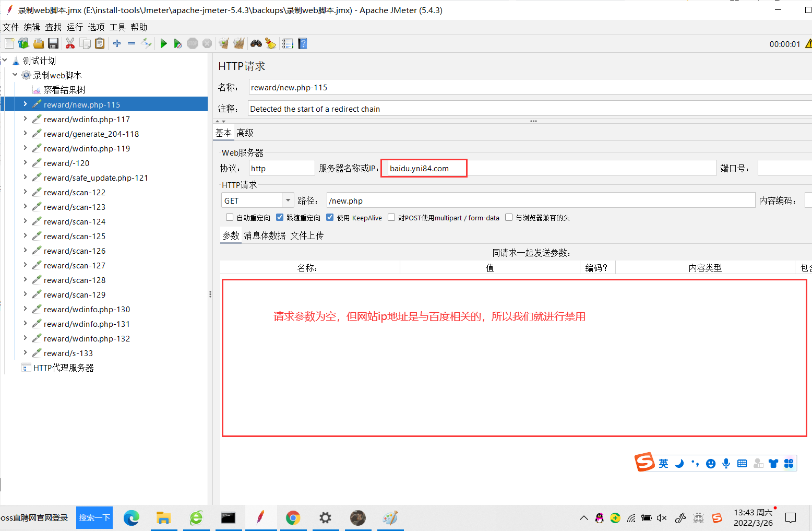Click the warning triangle log indicator

[808, 44]
